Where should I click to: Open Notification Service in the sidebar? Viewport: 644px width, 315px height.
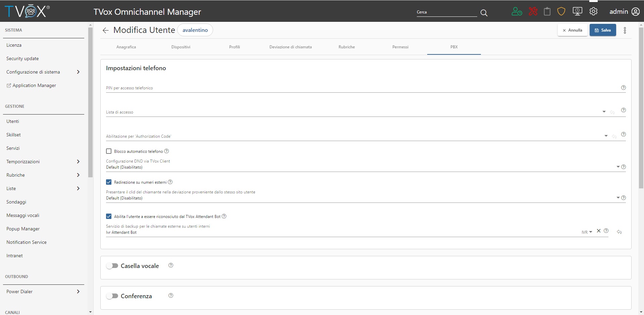coord(27,242)
